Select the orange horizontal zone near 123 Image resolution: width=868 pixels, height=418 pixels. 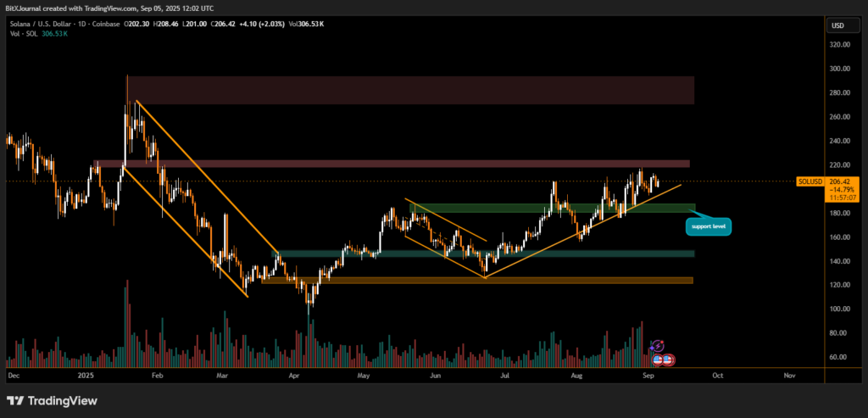[x=476, y=281]
